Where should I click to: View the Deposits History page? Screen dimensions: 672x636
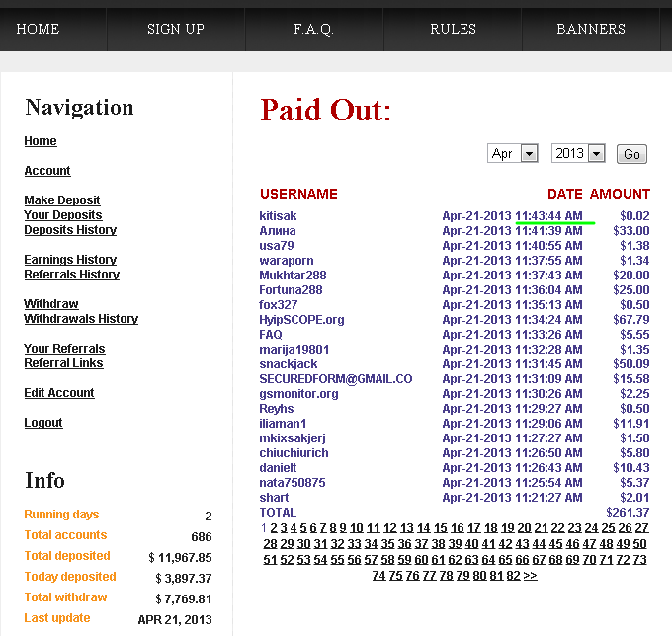pos(70,230)
